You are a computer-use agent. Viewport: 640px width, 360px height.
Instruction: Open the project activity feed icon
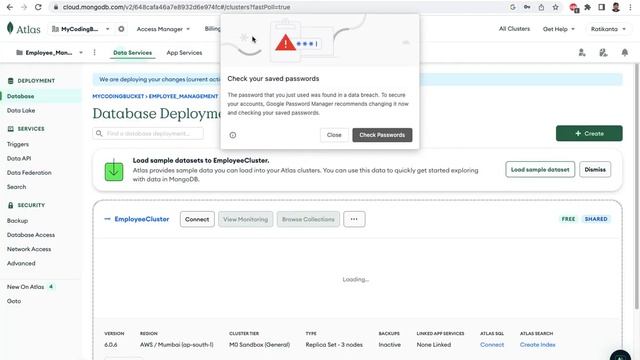point(603,52)
